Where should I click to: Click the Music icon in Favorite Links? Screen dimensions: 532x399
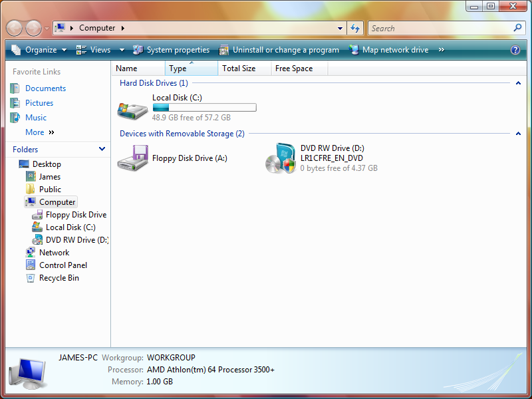15,118
